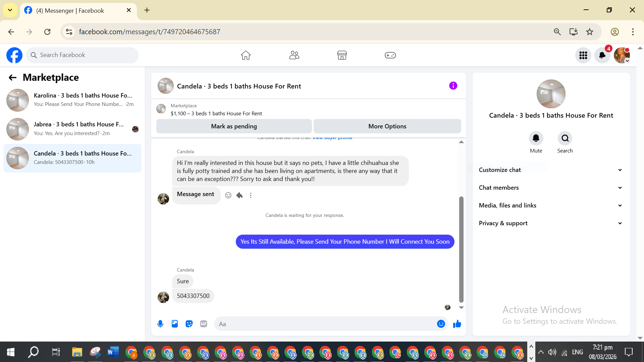
Task: Click the More Options button
Action: [x=387, y=126]
